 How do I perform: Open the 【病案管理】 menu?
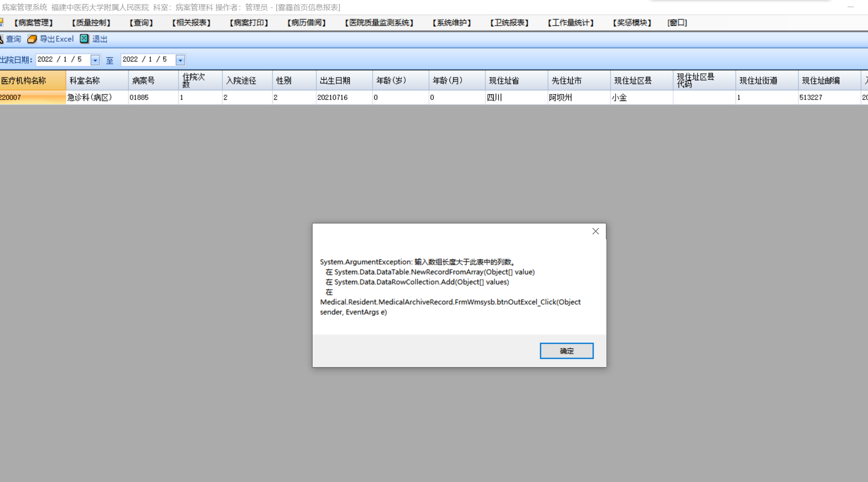33,23
